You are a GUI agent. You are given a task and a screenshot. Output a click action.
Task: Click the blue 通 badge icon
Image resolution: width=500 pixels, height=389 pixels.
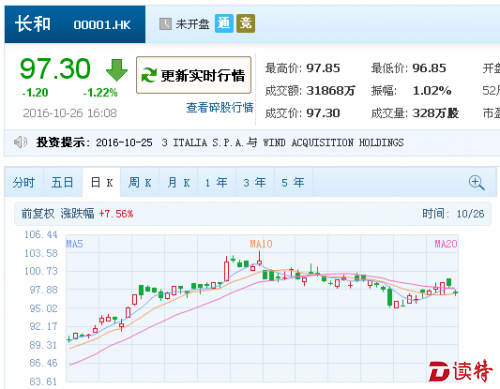click(224, 23)
